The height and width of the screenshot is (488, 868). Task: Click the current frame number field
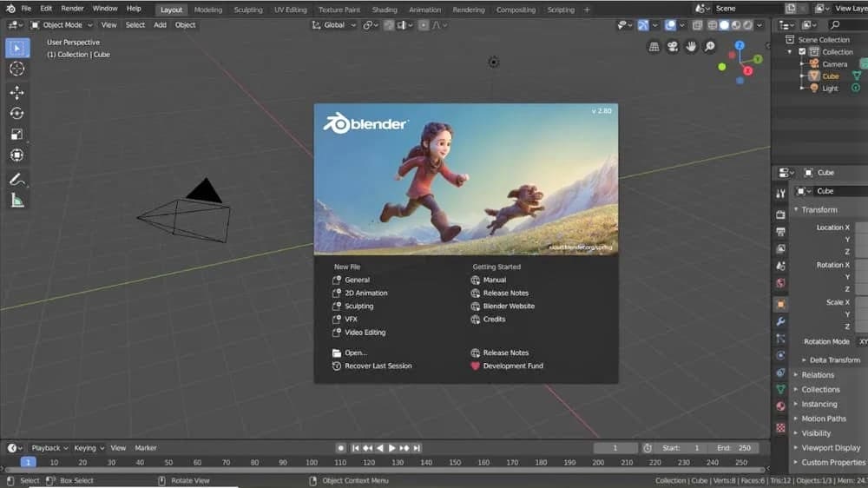pyautogui.click(x=615, y=448)
